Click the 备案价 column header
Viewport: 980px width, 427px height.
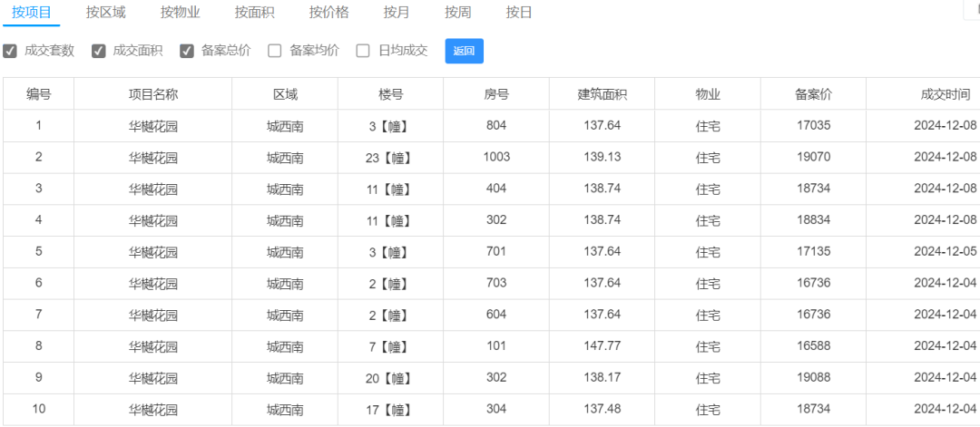coord(814,94)
